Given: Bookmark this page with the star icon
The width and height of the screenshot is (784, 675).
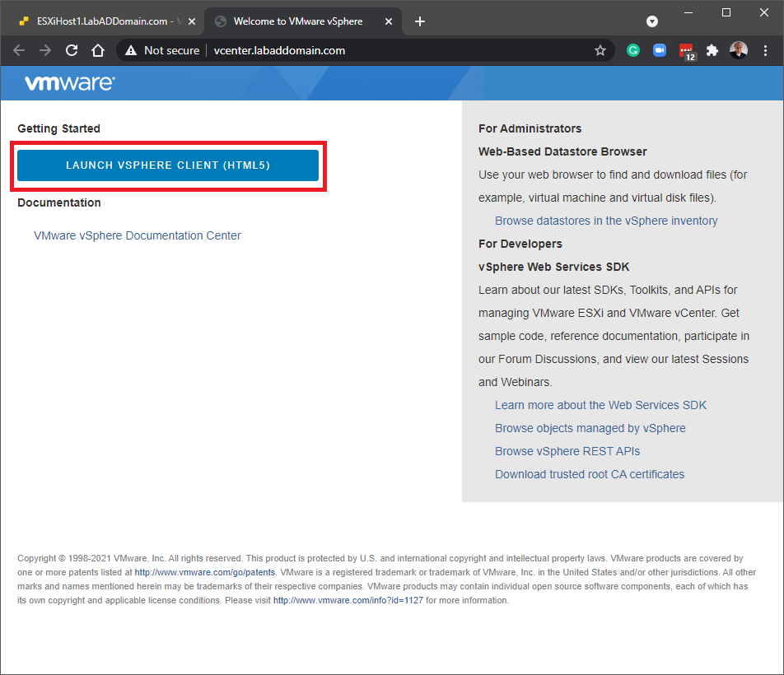Looking at the screenshot, I should click(600, 50).
